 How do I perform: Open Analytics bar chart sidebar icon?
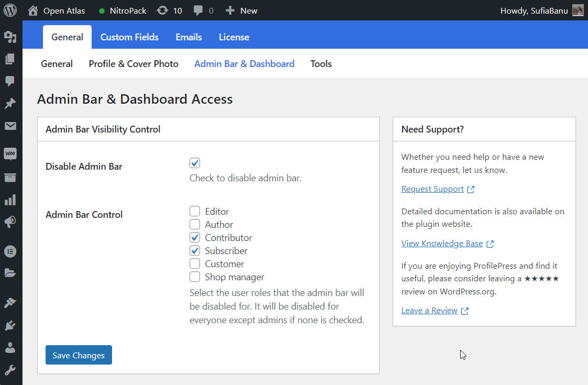click(10, 200)
